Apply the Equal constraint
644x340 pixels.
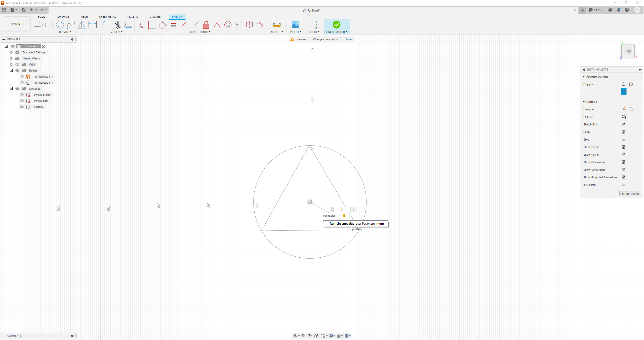174,25
